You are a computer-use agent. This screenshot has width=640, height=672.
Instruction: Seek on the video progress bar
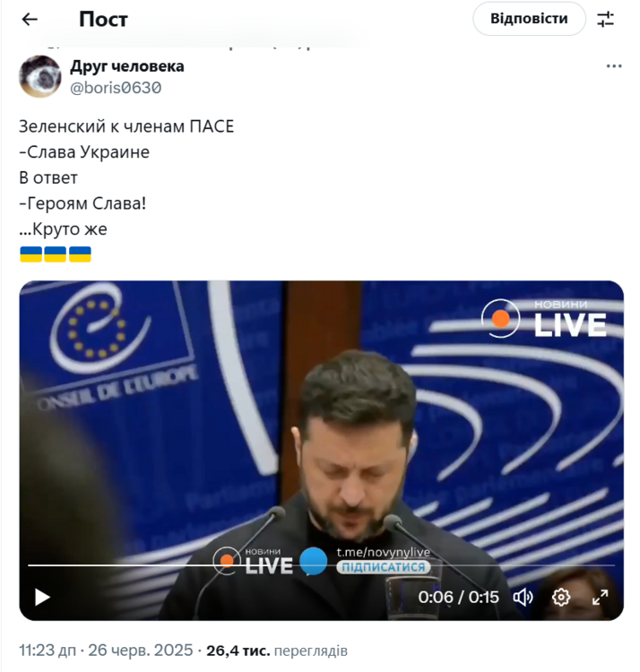(321, 565)
